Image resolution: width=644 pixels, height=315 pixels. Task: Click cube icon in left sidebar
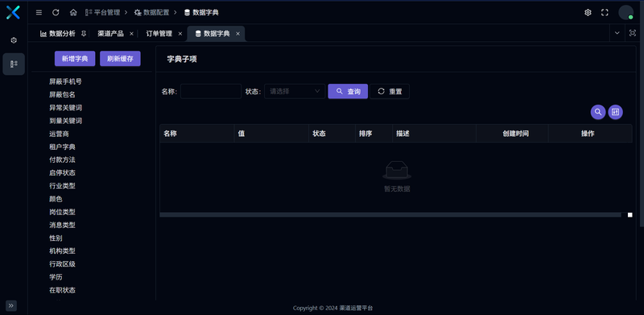14,40
